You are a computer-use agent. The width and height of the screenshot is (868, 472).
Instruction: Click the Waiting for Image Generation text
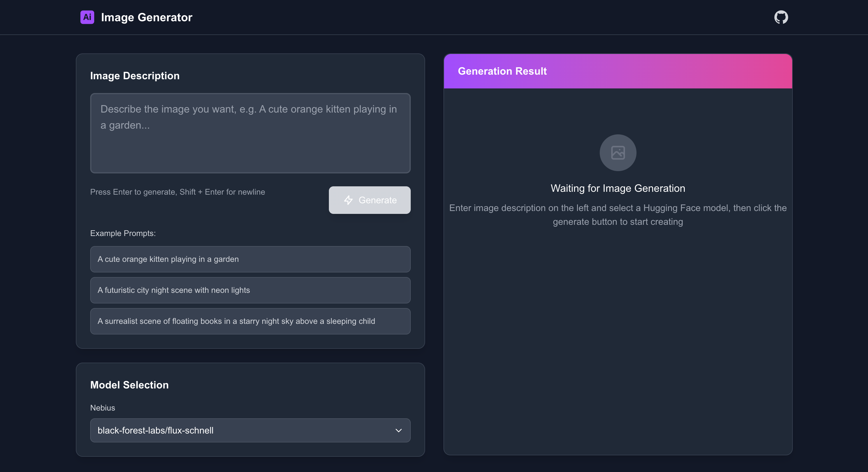click(618, 188)
